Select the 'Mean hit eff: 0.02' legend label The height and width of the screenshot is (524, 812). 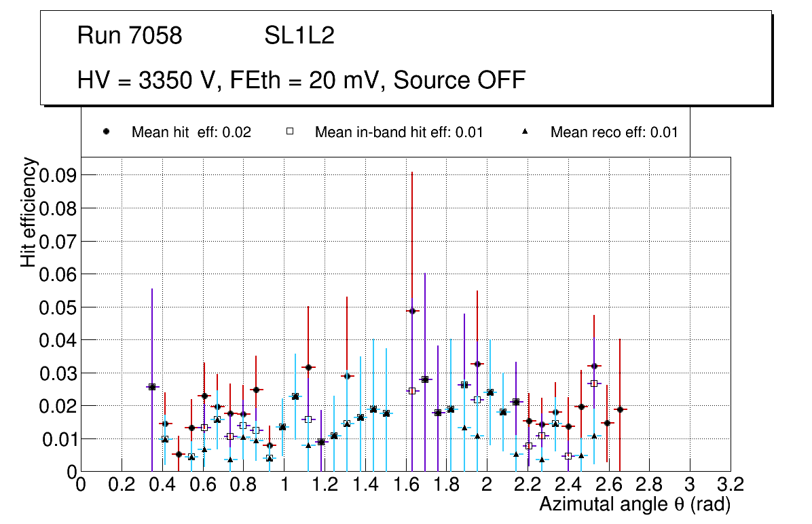pyautogui.click(x=191, y=132)
